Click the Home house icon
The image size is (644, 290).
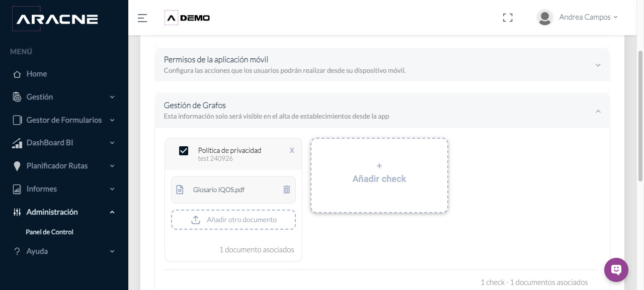(17, 74)
